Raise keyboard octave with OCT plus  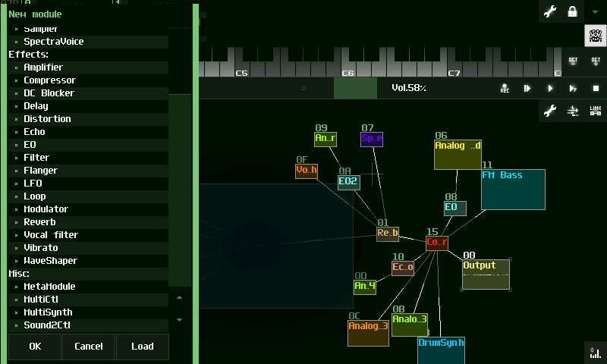tap(596, 62)
